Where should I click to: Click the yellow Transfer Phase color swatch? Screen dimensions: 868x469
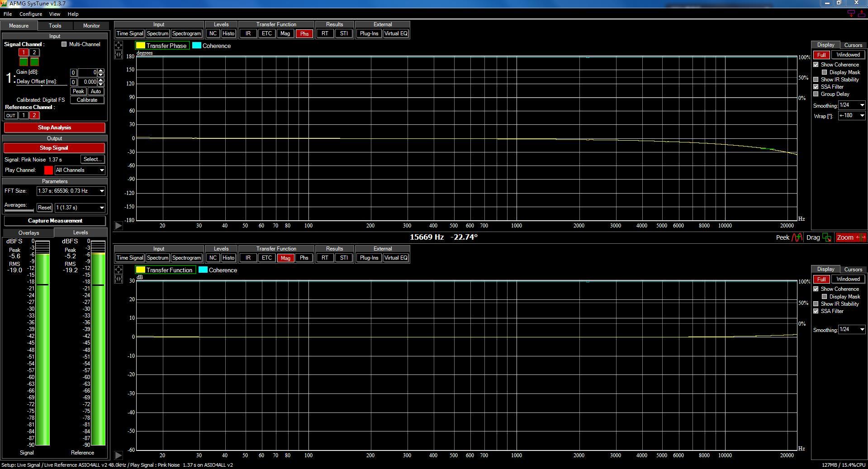click(141, 46)
